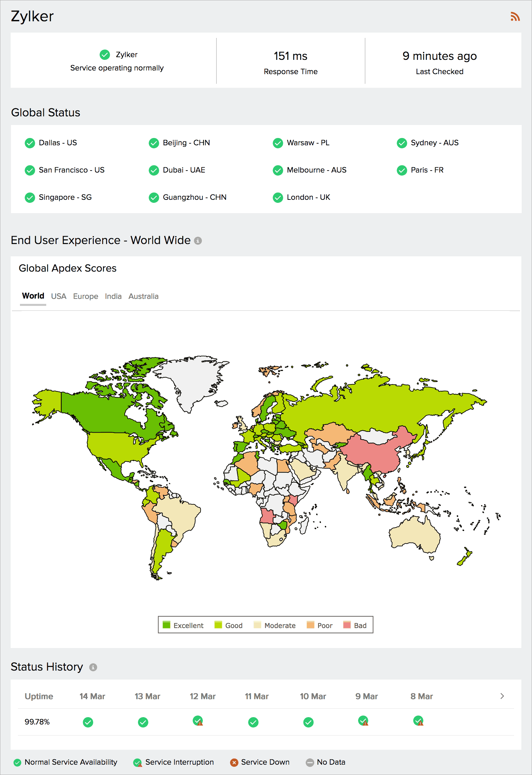Screen dimensions: 532x775
Task: Click the San Francisco - US status icon
Action: [30, 171]
